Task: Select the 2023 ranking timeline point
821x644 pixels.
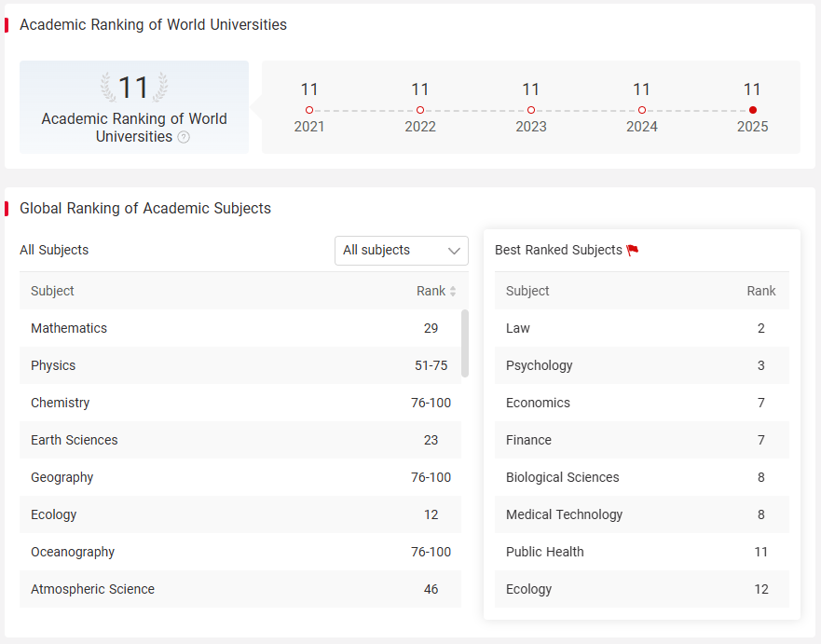Action: [x=531, y=110]
